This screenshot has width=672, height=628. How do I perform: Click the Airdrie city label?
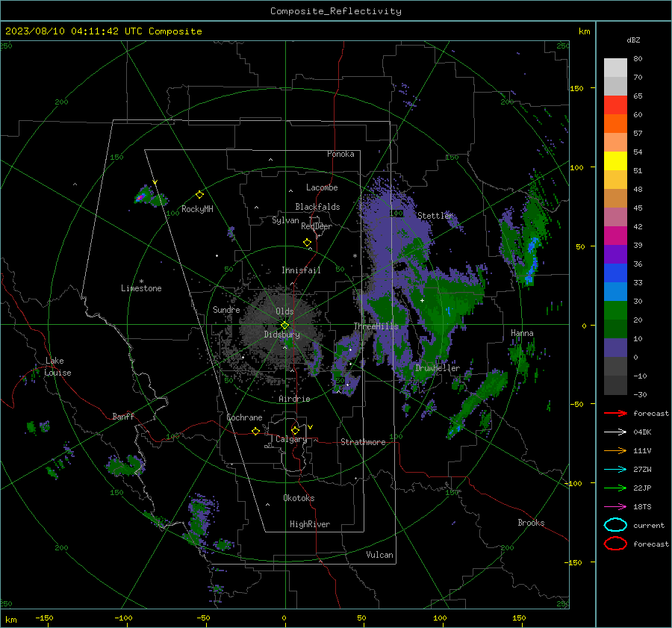coord(294,399)
